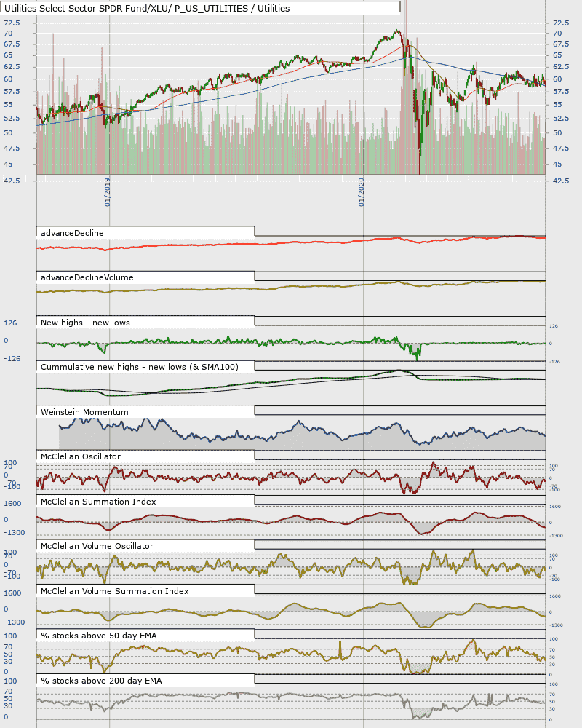The image size is (582, 728).
Task: Click the '% stocks above 50 day EMA' label
Action: pos(98,636)
